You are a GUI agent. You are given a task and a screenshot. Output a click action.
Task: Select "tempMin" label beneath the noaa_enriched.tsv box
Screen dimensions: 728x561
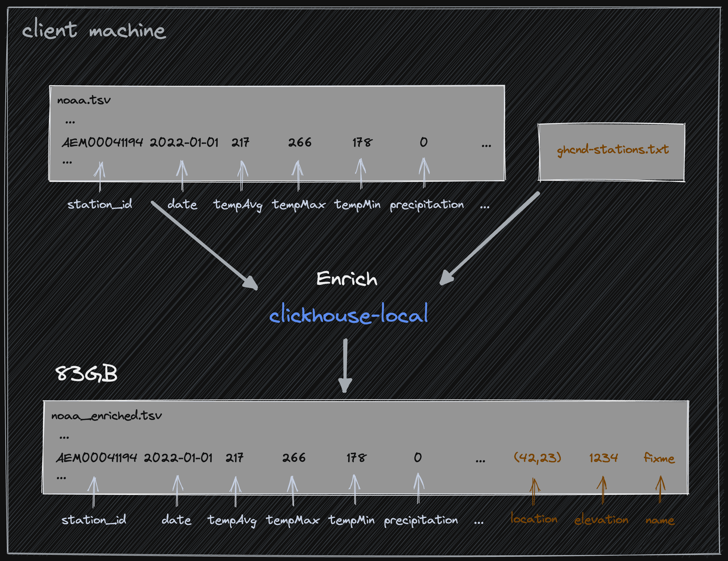351,520
